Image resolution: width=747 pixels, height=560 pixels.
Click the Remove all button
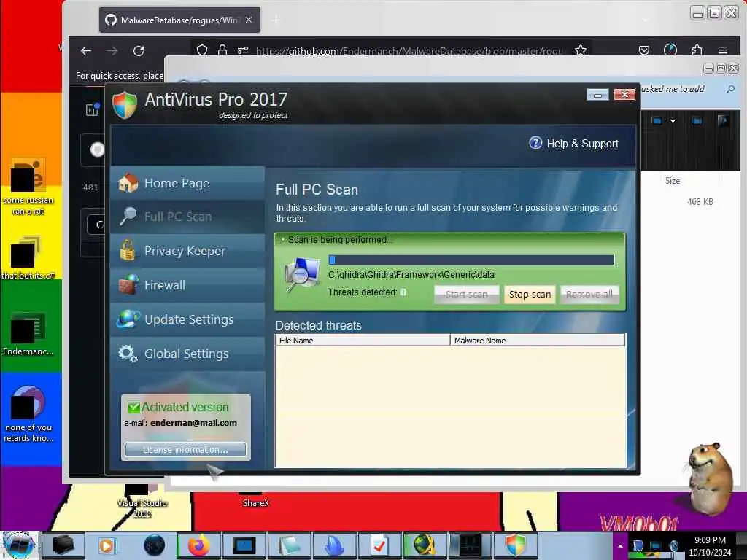[589, 295]
